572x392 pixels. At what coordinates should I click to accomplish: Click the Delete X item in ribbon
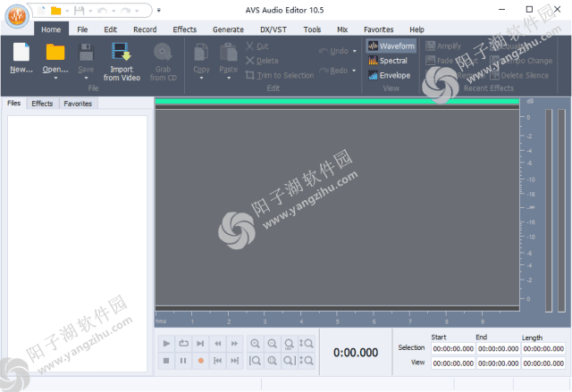(x=262, y=61)
